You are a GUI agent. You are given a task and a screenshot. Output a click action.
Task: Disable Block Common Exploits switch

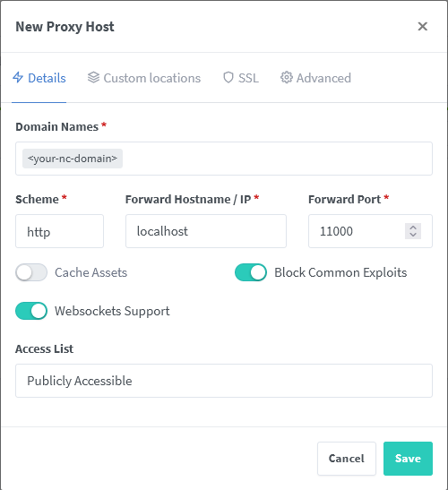[251, 272]
